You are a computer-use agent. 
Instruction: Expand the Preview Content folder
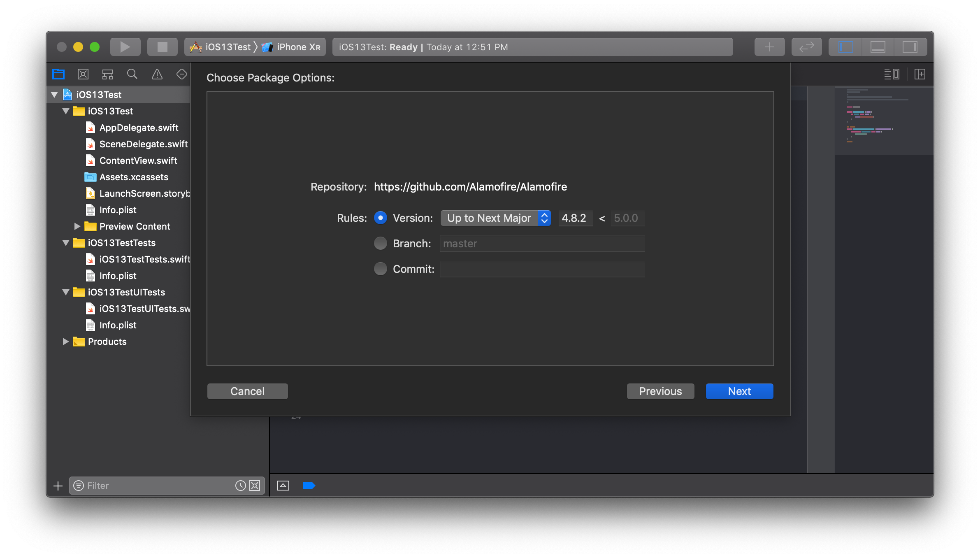point(77,226)
